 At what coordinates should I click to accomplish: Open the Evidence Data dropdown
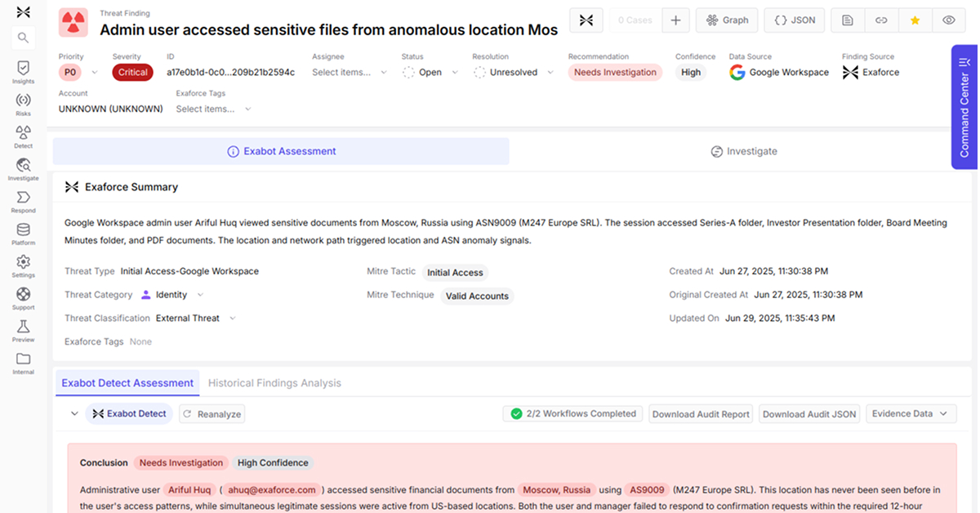[x=911, y=414]
